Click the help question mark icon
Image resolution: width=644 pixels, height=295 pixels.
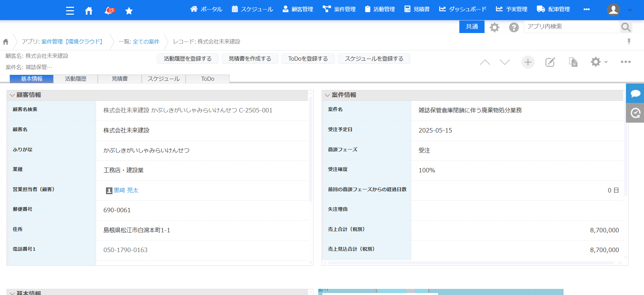tap(513, 27)
